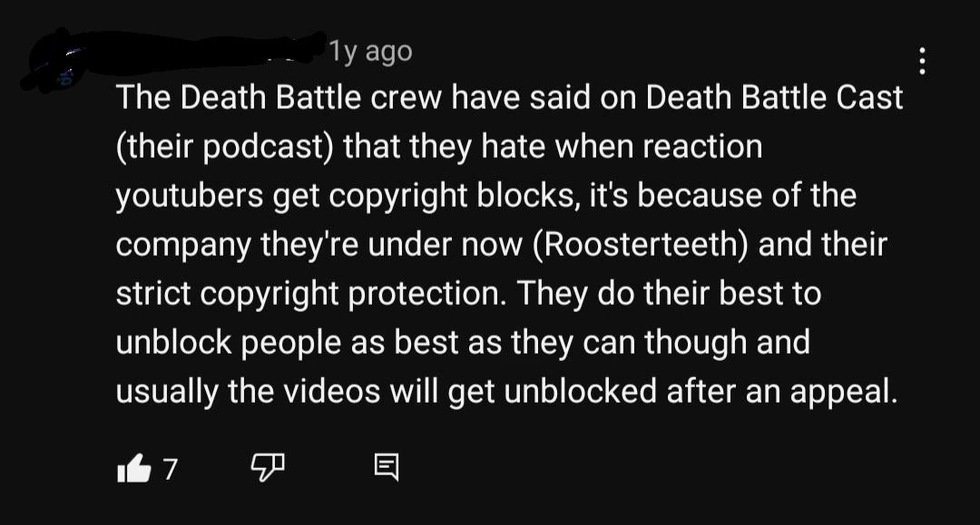980x525 pixels.
Task: Click the '(their podcast)' text
Action: click(x=224, y=147)
